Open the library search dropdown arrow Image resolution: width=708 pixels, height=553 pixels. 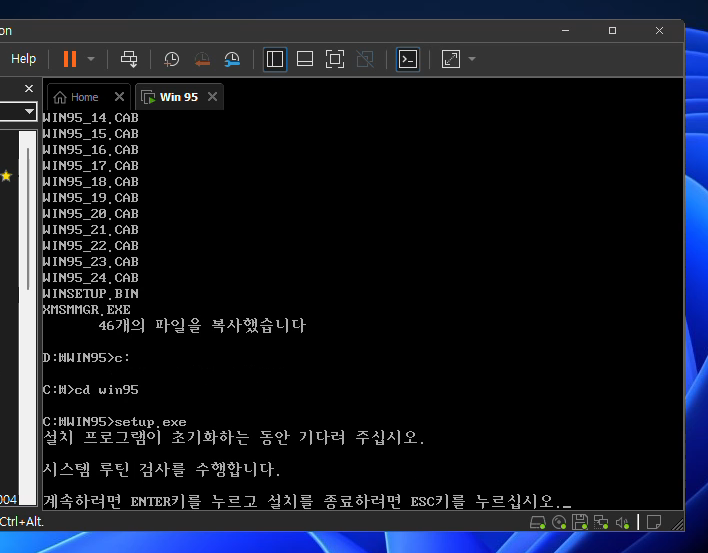coord(29,111)
